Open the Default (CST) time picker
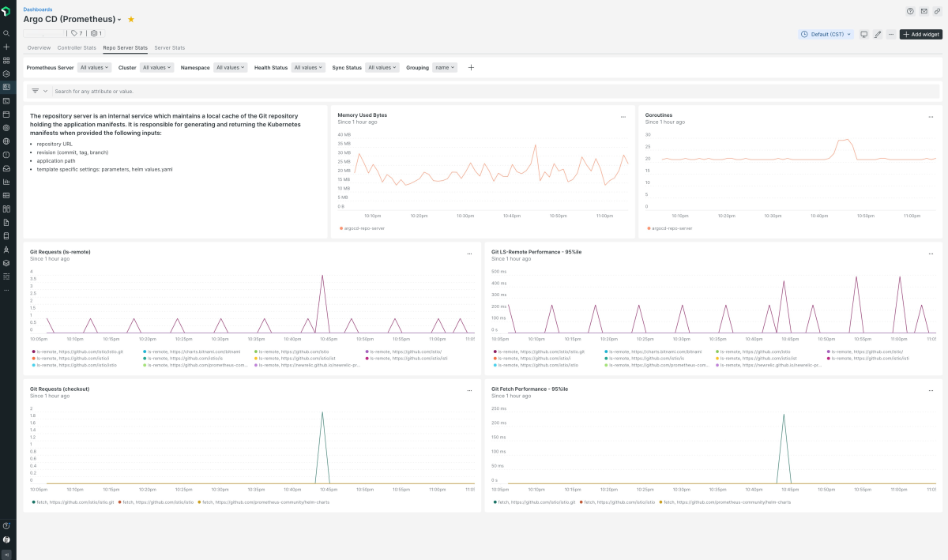 pyautogui.click(x=826, y=35)
